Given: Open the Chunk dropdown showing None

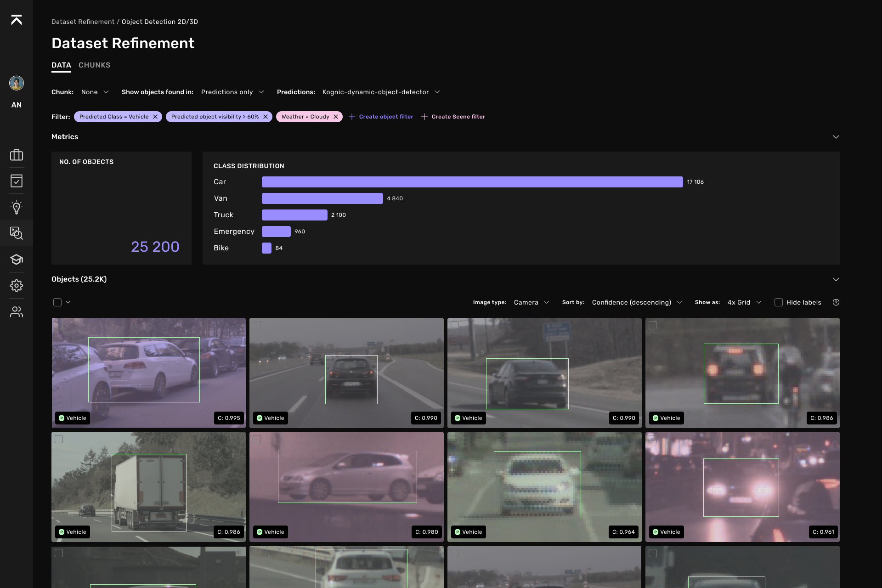Looking at the screenshot, I should point(95,92).
